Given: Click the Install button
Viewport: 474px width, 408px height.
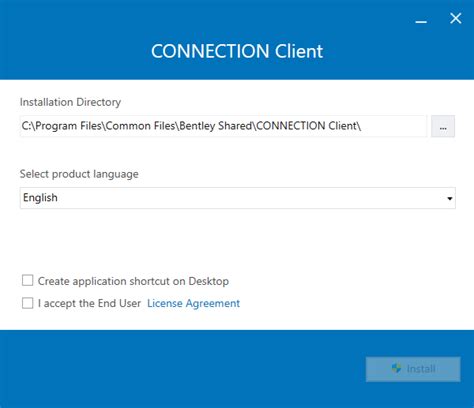Looking at the screenshot, I should click(x=413, y=369).
